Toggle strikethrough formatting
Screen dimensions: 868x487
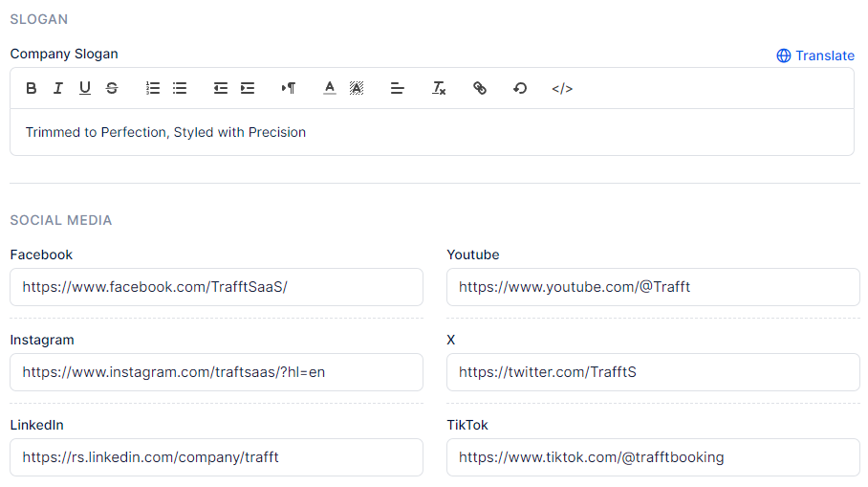(112, 88)
